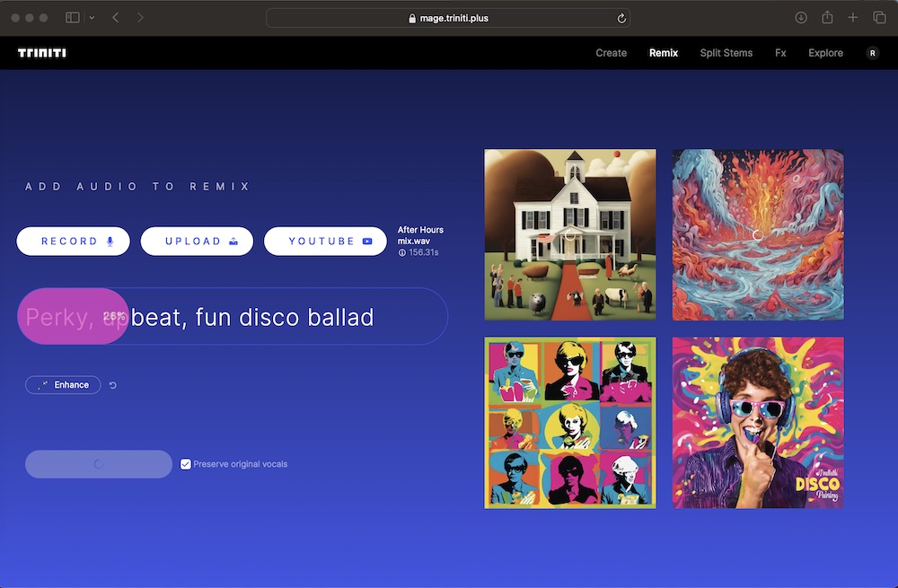
Task: Click the info icon next to 156.31s duration
Action: coord(399,252)
